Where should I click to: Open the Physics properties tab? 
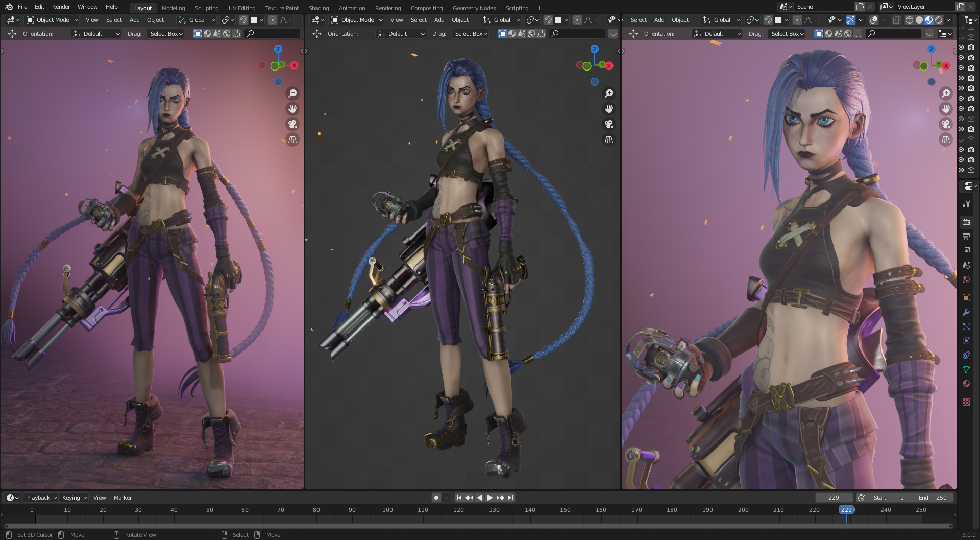pyautogui.click(x=966, y=341)
